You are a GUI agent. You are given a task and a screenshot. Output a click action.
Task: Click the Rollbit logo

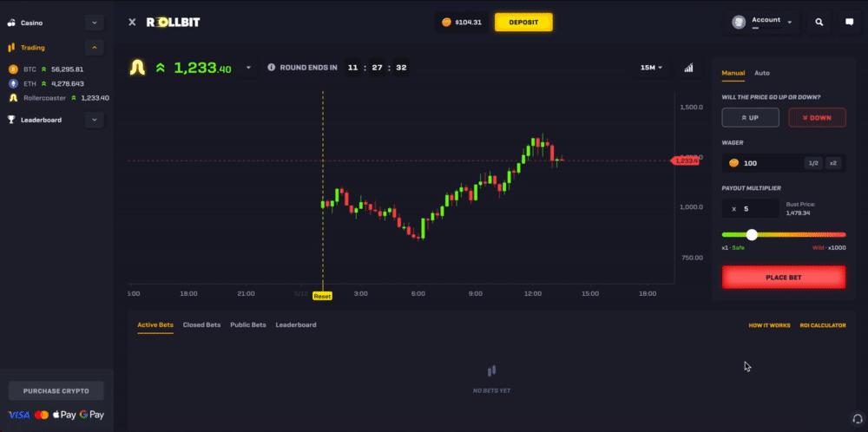(173, 23)
